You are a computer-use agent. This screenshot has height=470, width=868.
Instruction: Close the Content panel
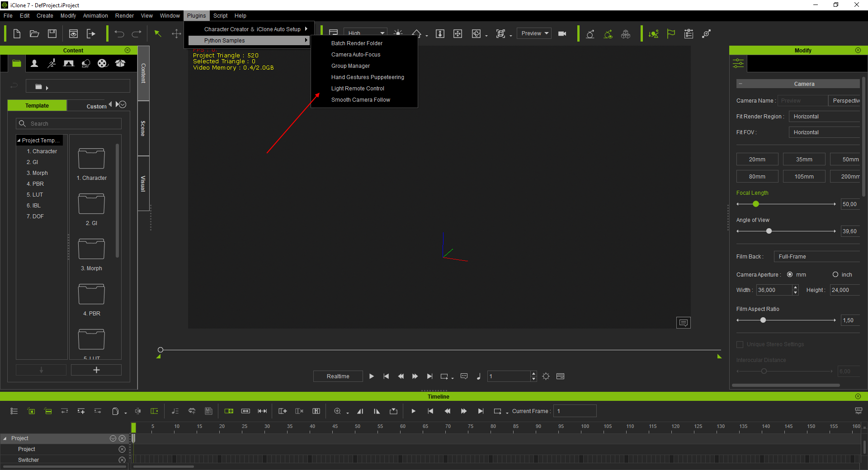127,50
